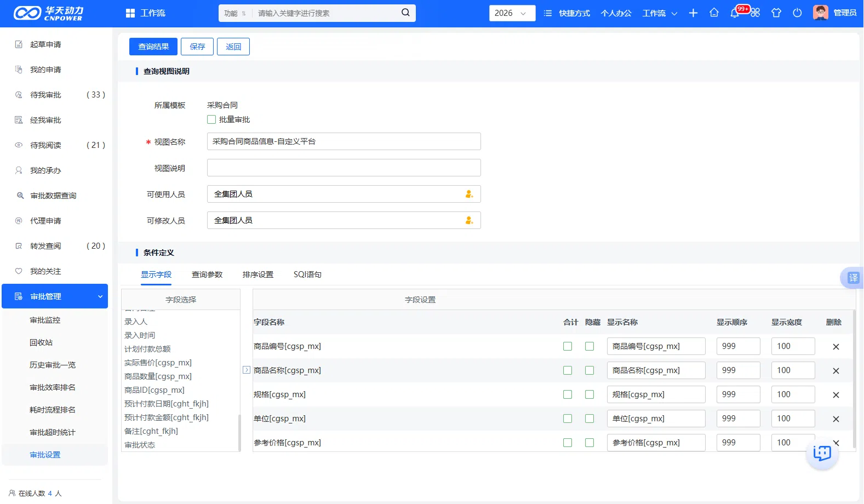864x504 pixels.
Task: Open the 2026 year dropdown
Action: (512, 13)
